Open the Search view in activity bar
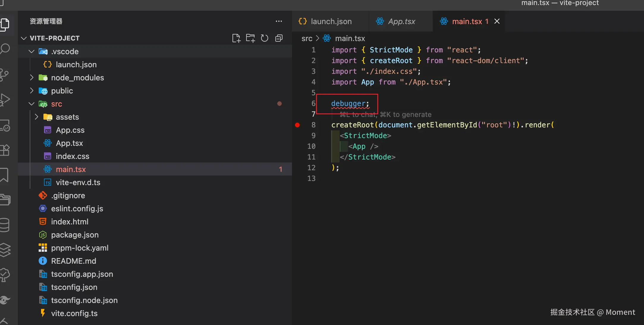 click(x=5, y=49)
